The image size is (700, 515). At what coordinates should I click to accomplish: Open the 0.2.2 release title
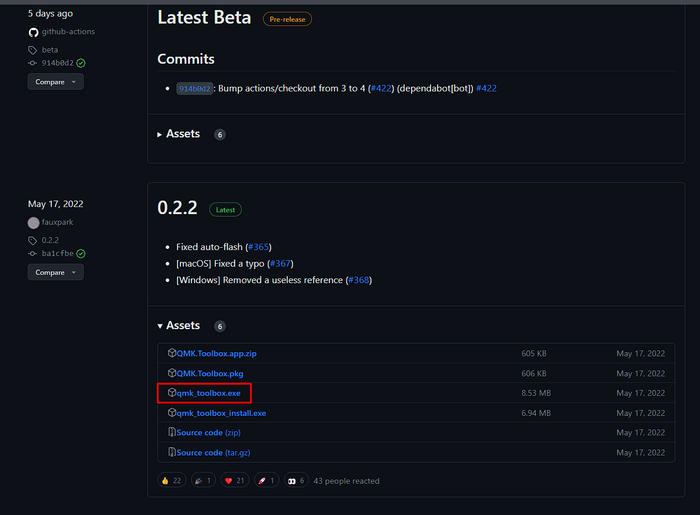tap(177, 208)
